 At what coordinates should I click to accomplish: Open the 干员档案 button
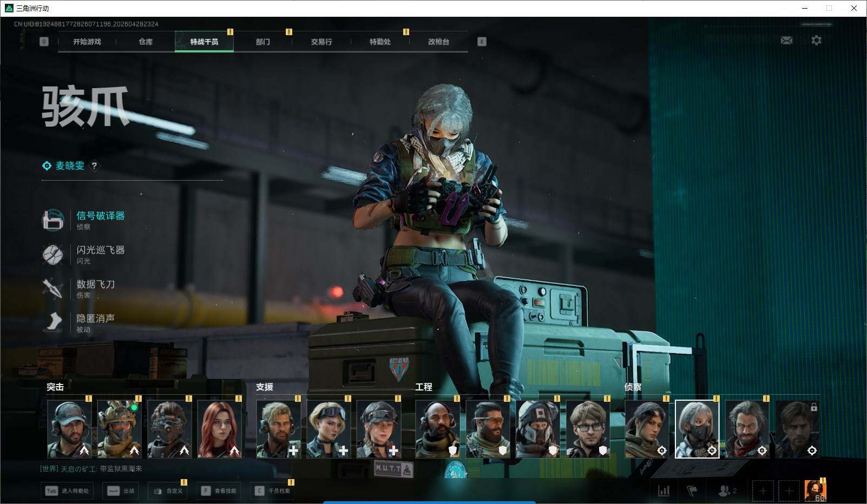click(273, 490)
